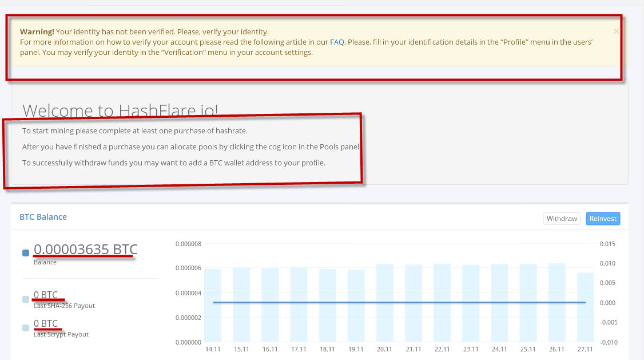Click the Welcome to HashFlare.io heading
Image resolution: width=644 pixels, height=360 pixels.
(x=120, y=110)
